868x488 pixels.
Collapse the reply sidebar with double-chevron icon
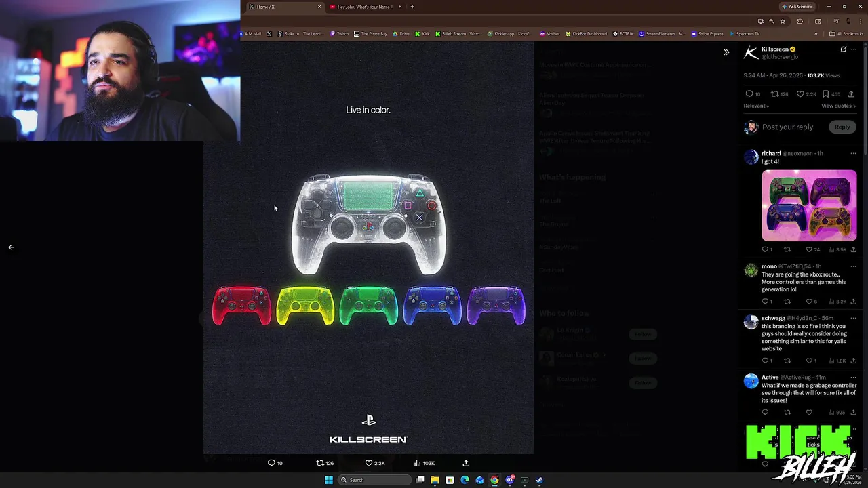coord(726,52)
